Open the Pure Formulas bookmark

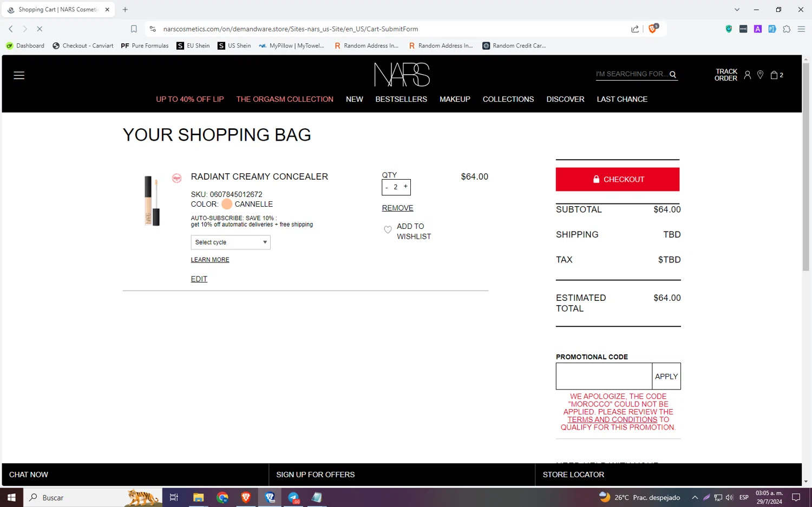(x=145, y=45)
